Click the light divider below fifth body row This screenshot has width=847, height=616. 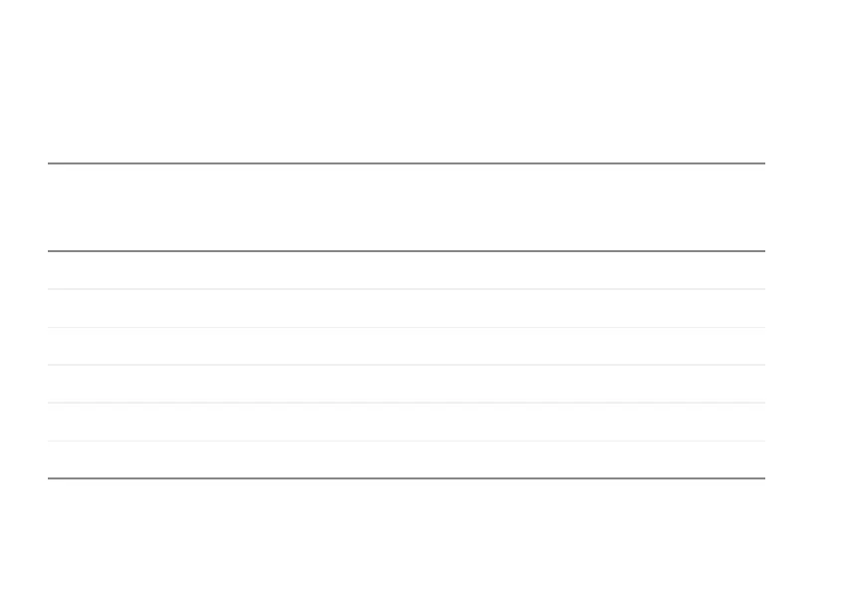[x=407, y=441]
